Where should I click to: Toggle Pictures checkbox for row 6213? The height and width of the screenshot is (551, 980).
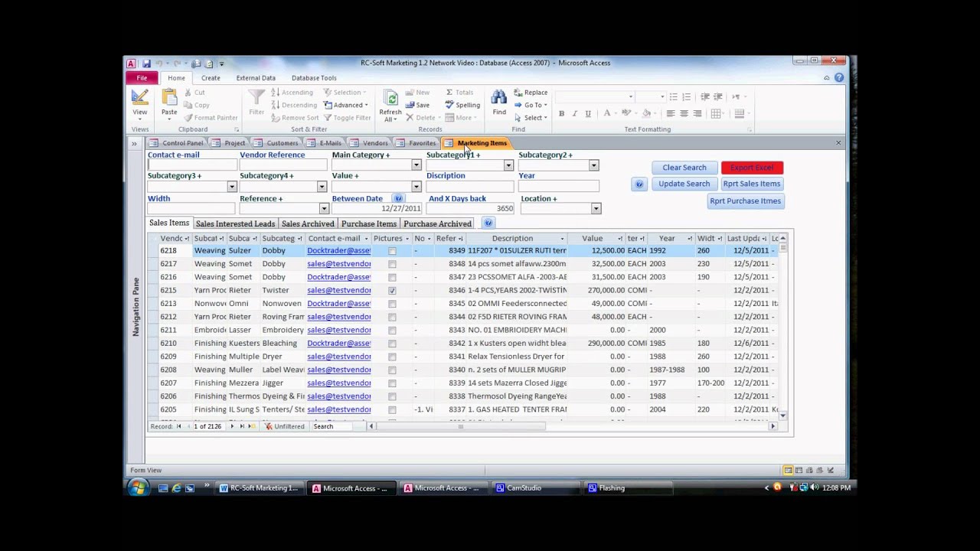tap(392, 304)
